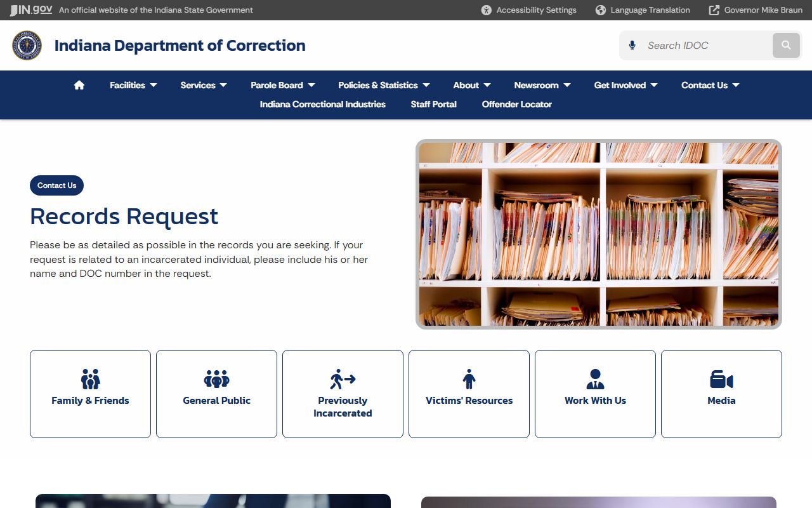
Task: Go to the Home icon in navigation
Action: coord(79,85)
